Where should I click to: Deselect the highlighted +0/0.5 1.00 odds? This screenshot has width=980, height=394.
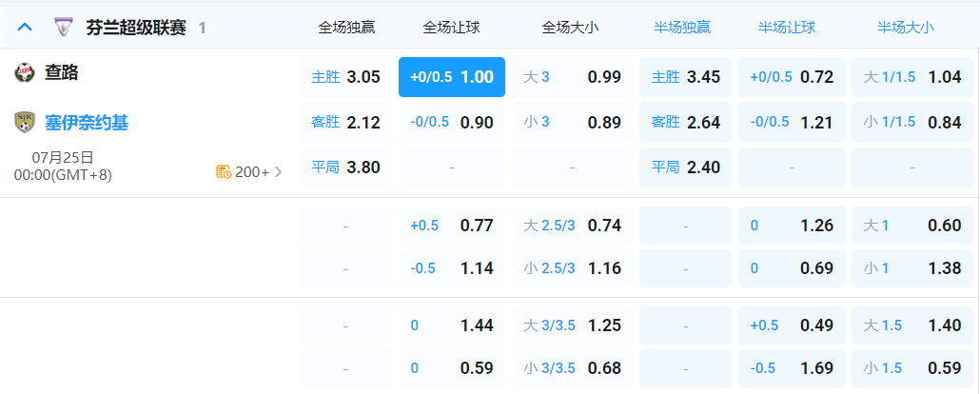coord(452,77)
